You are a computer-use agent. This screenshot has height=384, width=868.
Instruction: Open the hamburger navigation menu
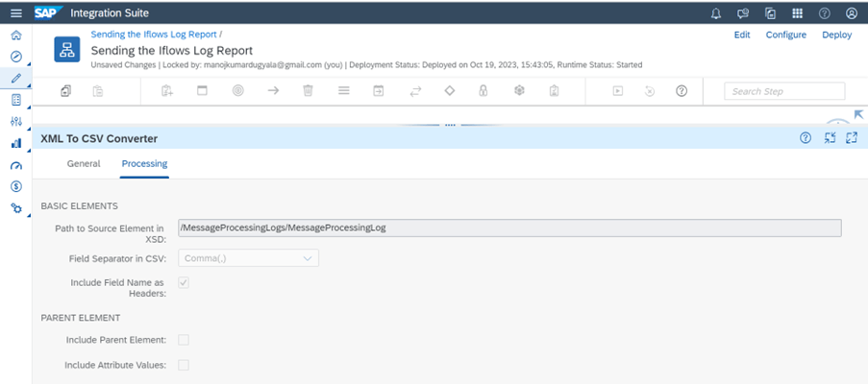[16, 12]
